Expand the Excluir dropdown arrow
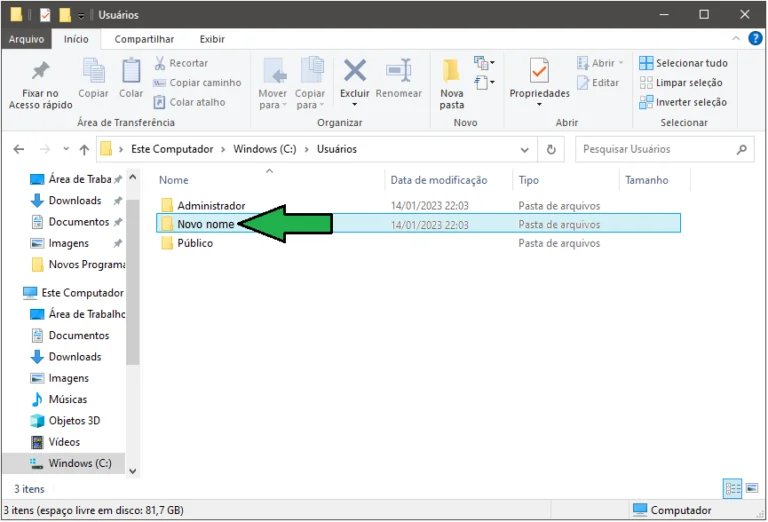This screenshot has height=522, width=768. (x=355, y=105)
